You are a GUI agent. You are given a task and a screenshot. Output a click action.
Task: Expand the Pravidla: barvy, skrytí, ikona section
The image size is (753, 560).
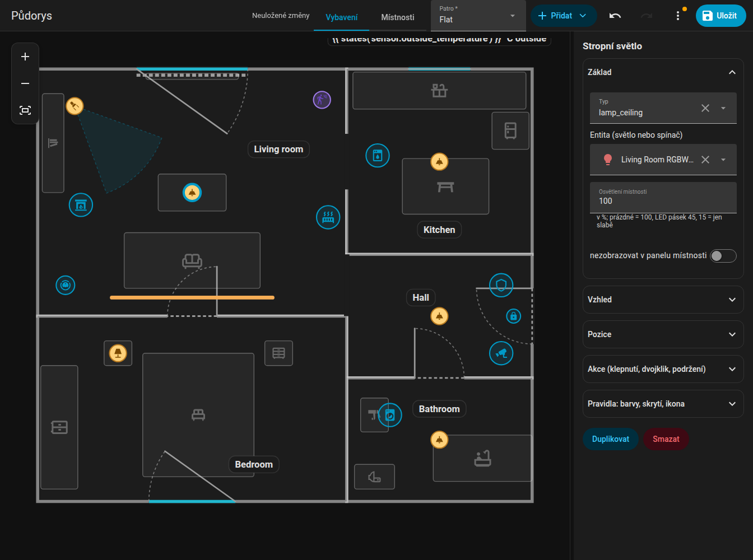point(663,404)
